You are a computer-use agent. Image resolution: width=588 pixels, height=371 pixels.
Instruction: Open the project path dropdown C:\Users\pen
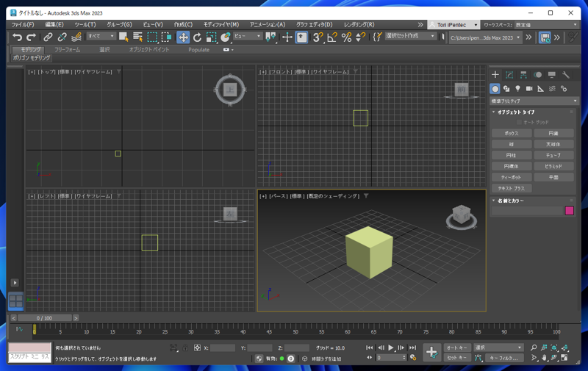pos(485,37)
